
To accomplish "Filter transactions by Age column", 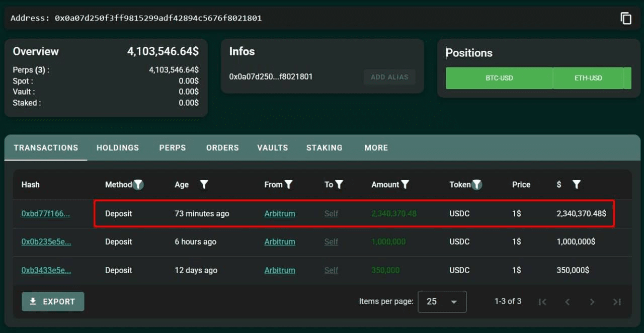I will click(204, 185).
